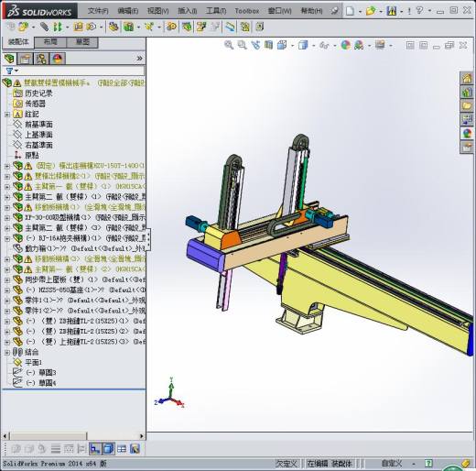The image size is (476, 471).
Task: Click the 欠定义 status bar text
Action: pos(287,464)
